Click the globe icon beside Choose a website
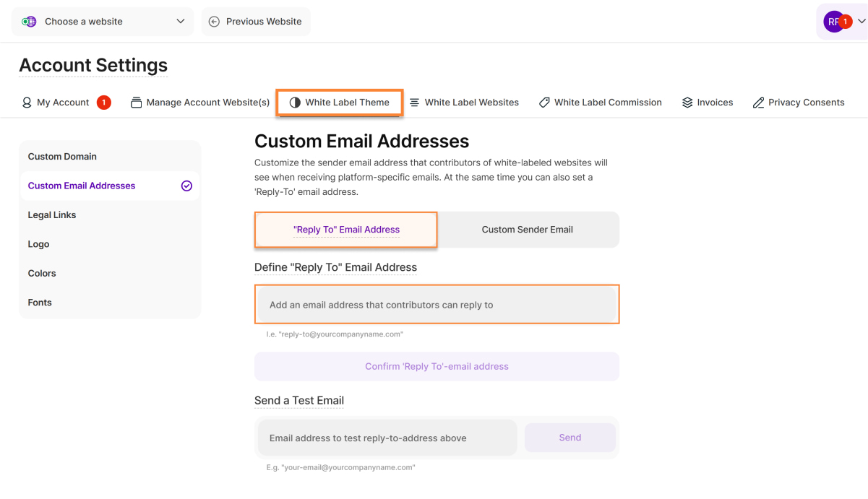This screenshot has height=499, width=868. coord(29,22)
